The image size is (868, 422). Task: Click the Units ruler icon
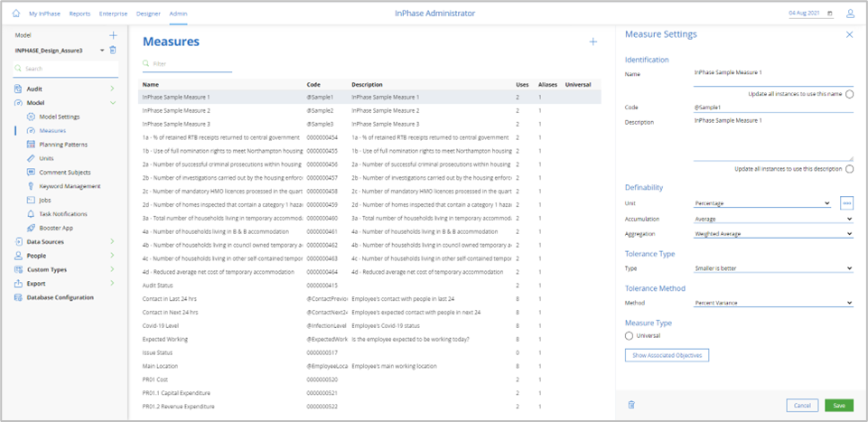point(31,158)
